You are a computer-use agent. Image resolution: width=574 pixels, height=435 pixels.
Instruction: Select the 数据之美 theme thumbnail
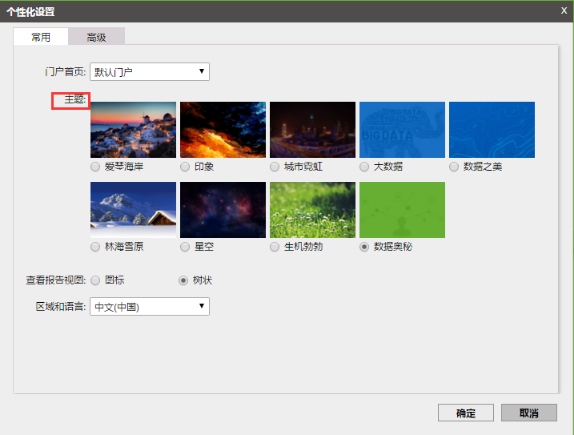pyautogui.click(x=492, y=130)
